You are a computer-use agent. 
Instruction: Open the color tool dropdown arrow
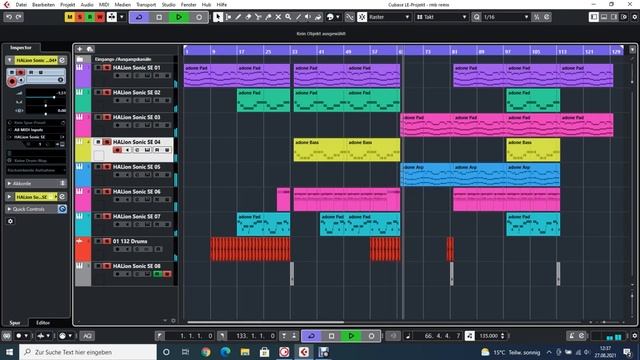click(338, 17)
